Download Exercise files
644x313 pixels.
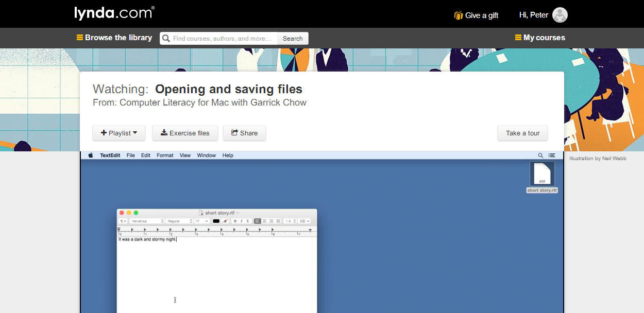coord(185,133)
